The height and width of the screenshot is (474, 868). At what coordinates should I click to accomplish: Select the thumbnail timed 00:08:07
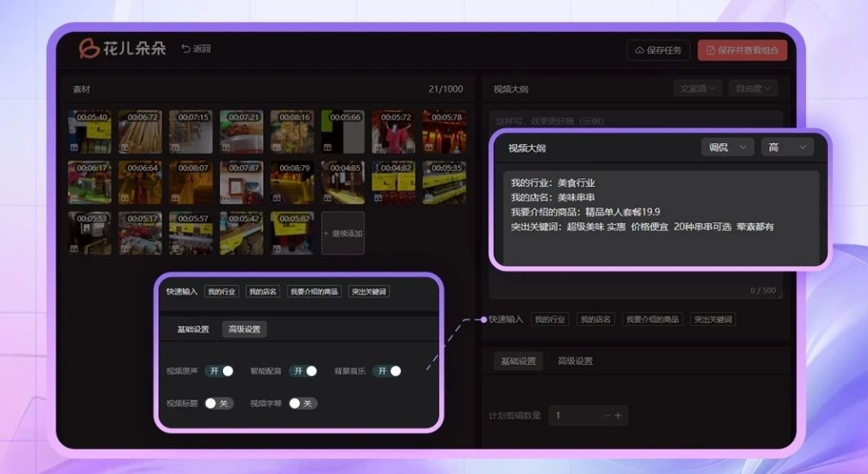(191, 182)
